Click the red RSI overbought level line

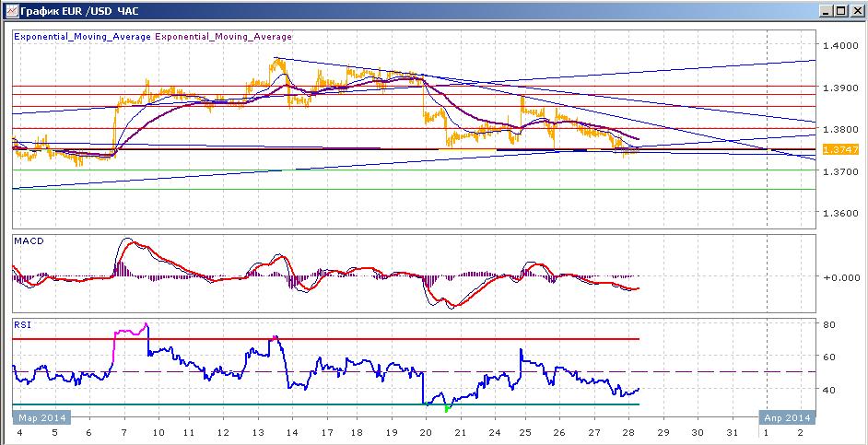[x=326, y=339]
